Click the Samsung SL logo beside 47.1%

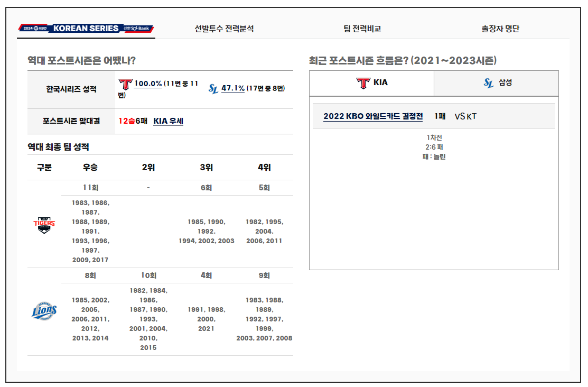pos(213,89)
